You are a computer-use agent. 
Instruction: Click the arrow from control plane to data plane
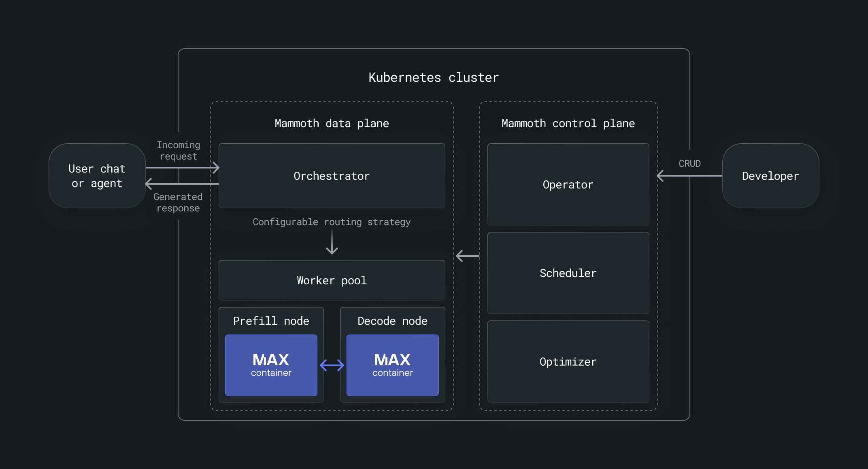(468, 256)
